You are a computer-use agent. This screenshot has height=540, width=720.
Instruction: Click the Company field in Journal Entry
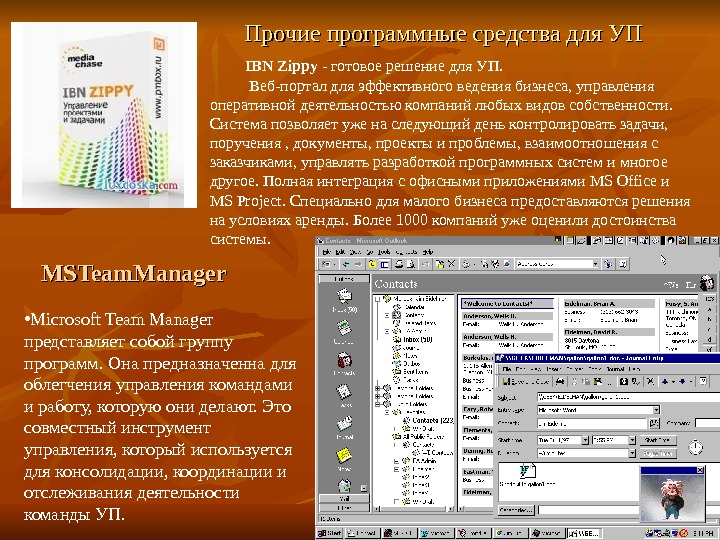pyautogui.click(x=707, y=423)
